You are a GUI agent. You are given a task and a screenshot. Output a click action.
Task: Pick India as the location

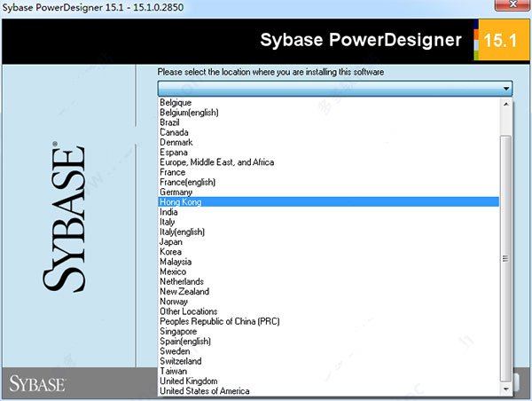point(328,212)
